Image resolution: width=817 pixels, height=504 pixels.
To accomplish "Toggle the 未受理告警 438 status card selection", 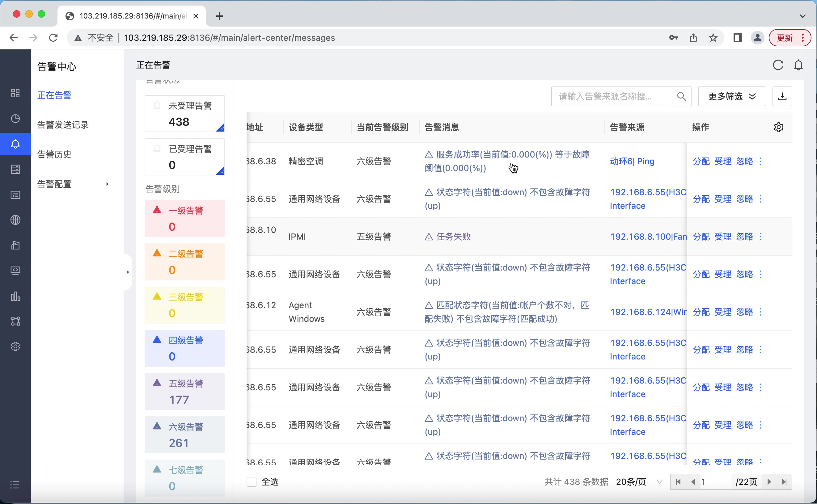I will pyautogui.click(x=185, y=113).
